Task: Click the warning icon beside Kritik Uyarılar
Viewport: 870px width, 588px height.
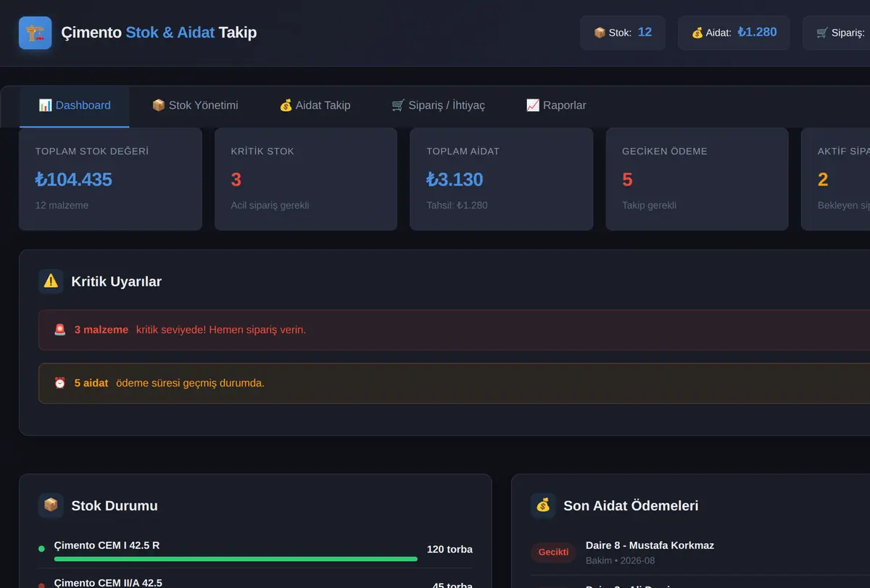Action: (x=51, y=281)
